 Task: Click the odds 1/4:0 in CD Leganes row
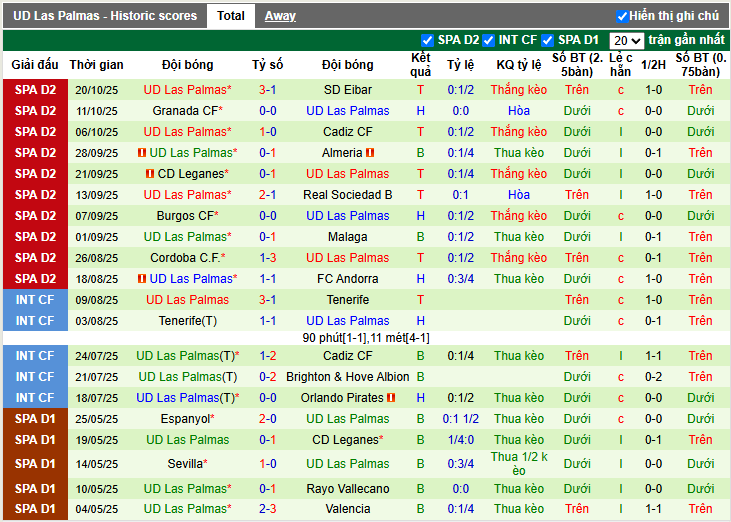coord(461,440)
